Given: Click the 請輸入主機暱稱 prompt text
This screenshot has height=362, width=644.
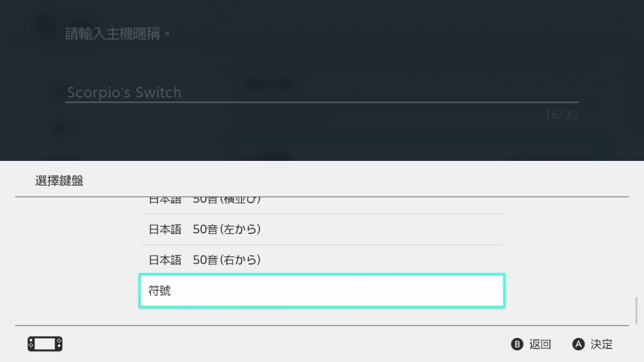Looking at the screenshot, I should click(x=118, y=34).
